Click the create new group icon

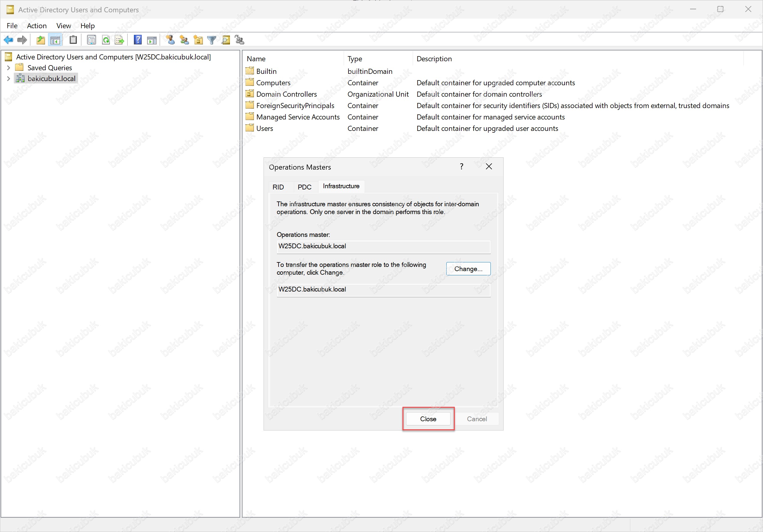click(x=184, y=40)
